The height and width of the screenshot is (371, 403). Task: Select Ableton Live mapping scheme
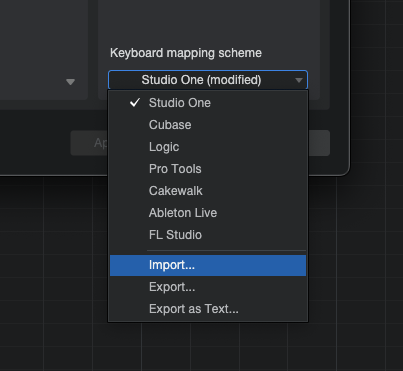point(208,213)
